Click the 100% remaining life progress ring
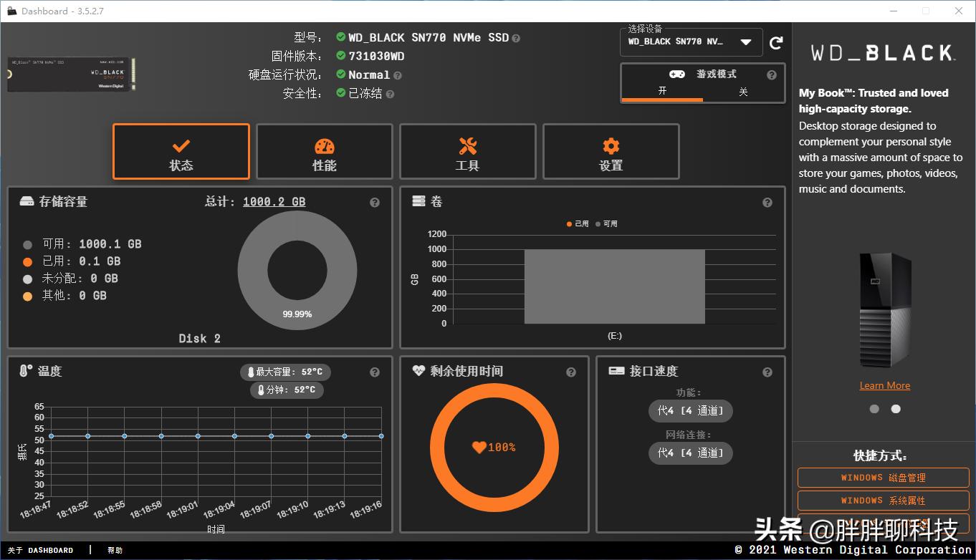Viewport: 976px width, 560px height. [x=494, y=446]
